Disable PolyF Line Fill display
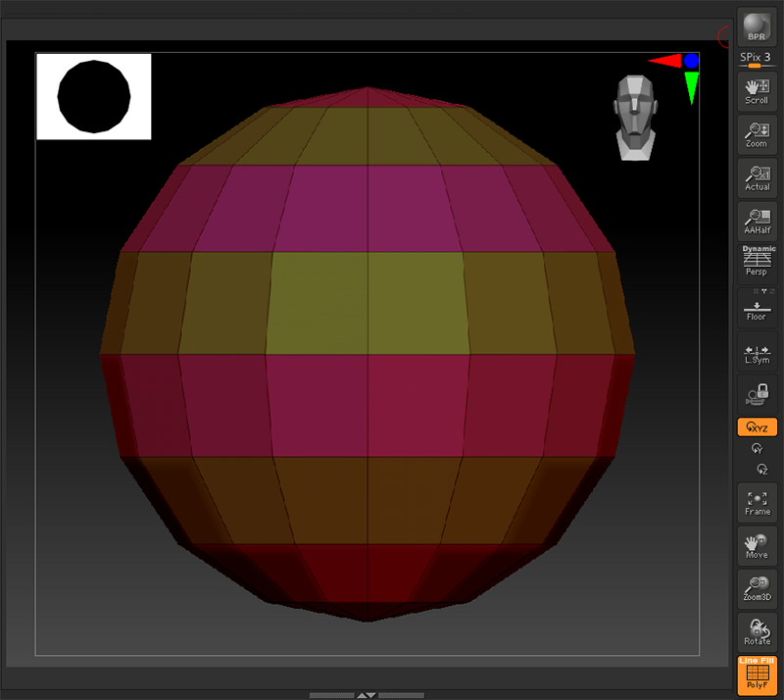 click(757, 675)
